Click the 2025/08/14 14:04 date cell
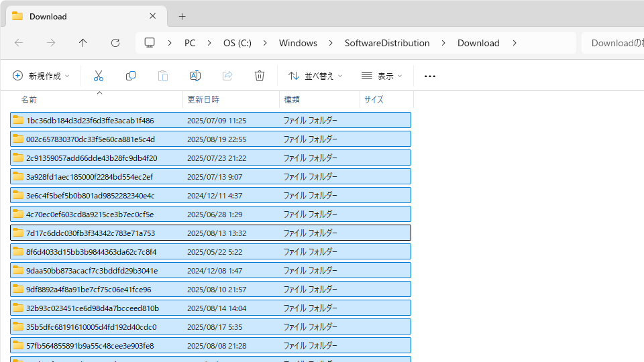The image size is (644, 362). click(x=217, y=308)
